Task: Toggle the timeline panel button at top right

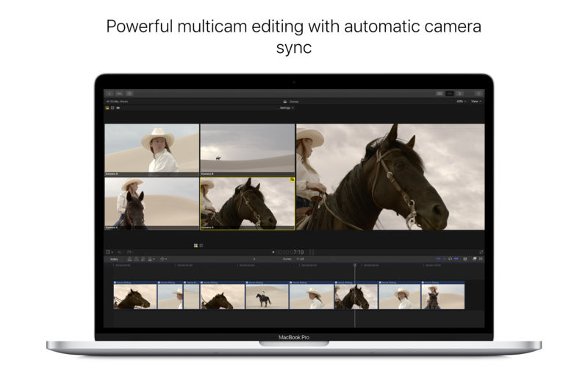Action: 449,93
